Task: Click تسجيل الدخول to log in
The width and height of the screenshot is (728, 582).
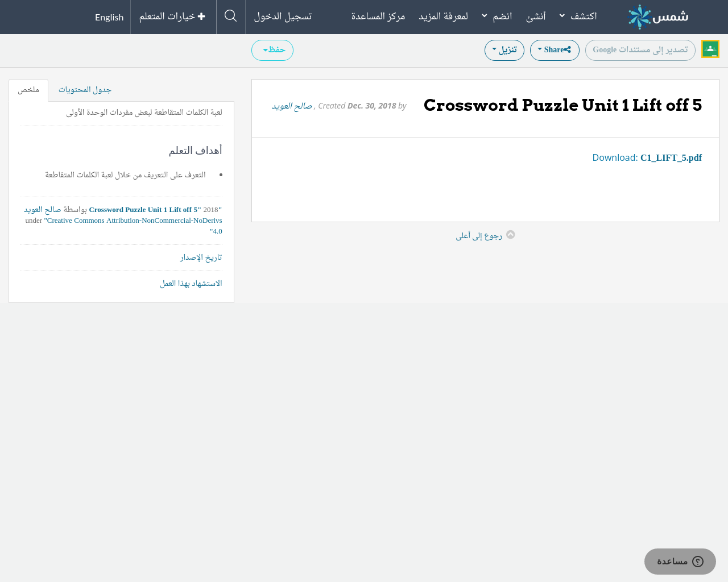Action: point(283,15)
